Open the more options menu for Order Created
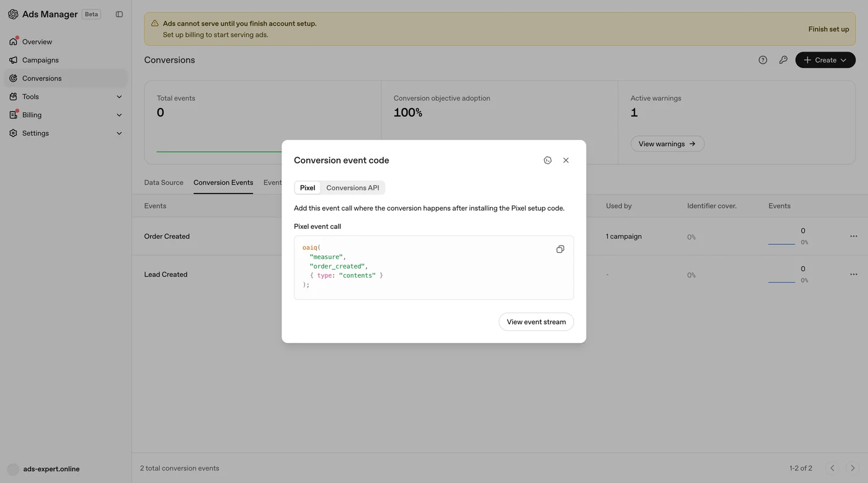The height and width of the screenshot is (483, 868). pos(854,236)
